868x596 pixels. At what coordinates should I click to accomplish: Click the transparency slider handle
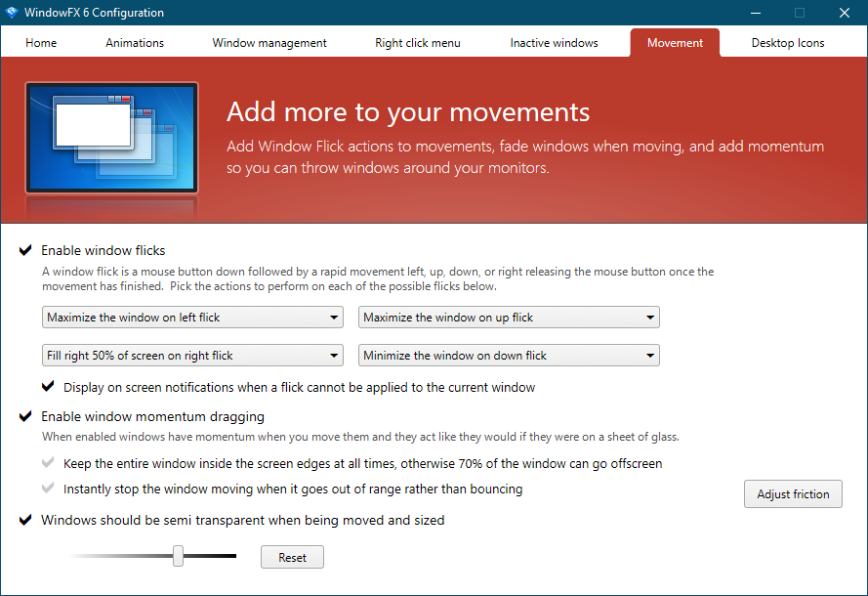point(179,556)
